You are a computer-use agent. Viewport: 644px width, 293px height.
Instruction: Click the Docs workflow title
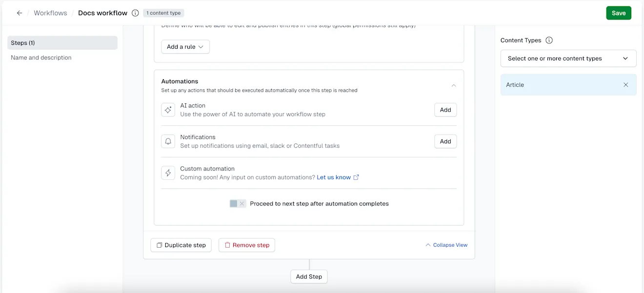click(x=102, y=13)
